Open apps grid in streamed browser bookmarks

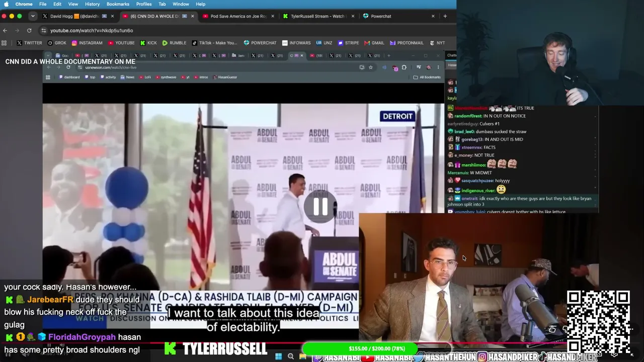point(48,77)
